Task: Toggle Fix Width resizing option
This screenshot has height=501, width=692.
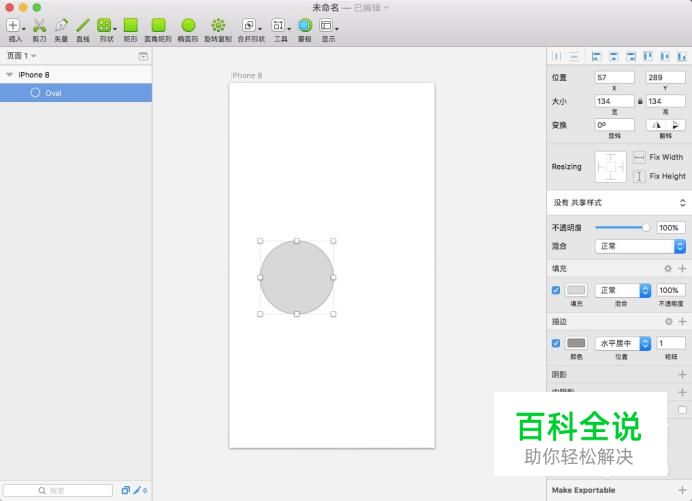Action: click(639, 157)
